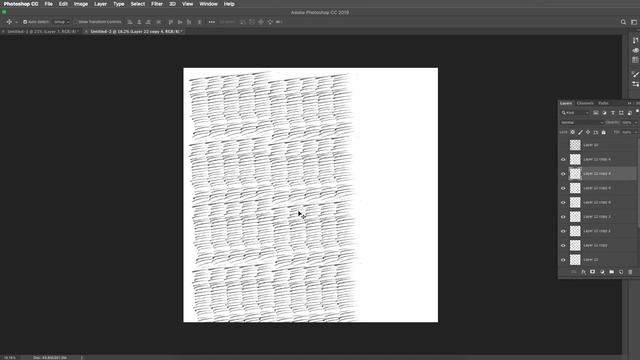640x360 pixels.
Task: Filter layers by adjustment layers icon
Action: coord(604,113)
